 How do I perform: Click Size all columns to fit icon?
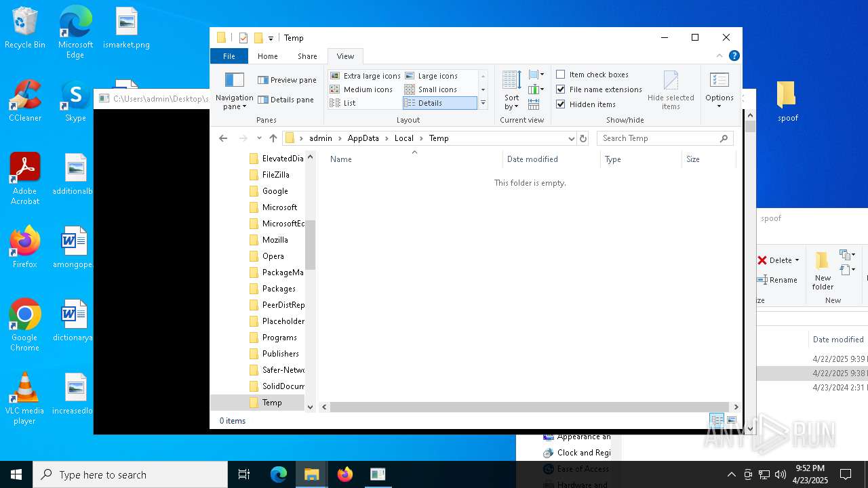coord(534,104)
